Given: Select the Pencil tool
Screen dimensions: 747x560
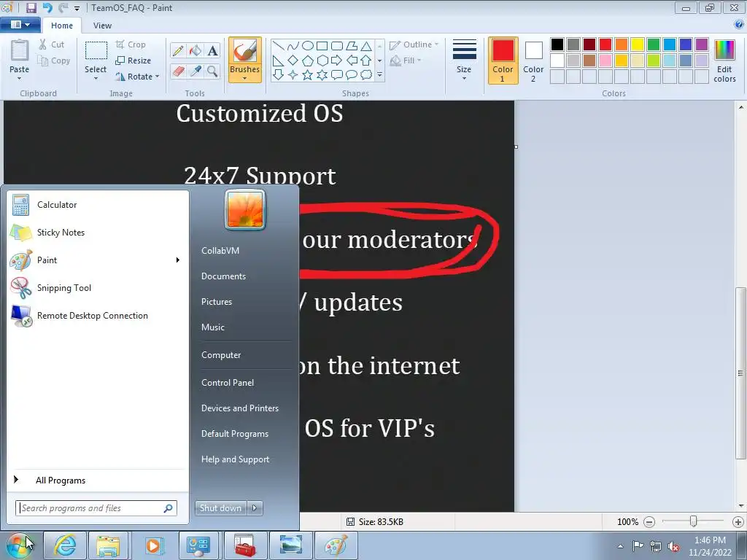Looking at the screenshot, I should [x=178, y=50].
